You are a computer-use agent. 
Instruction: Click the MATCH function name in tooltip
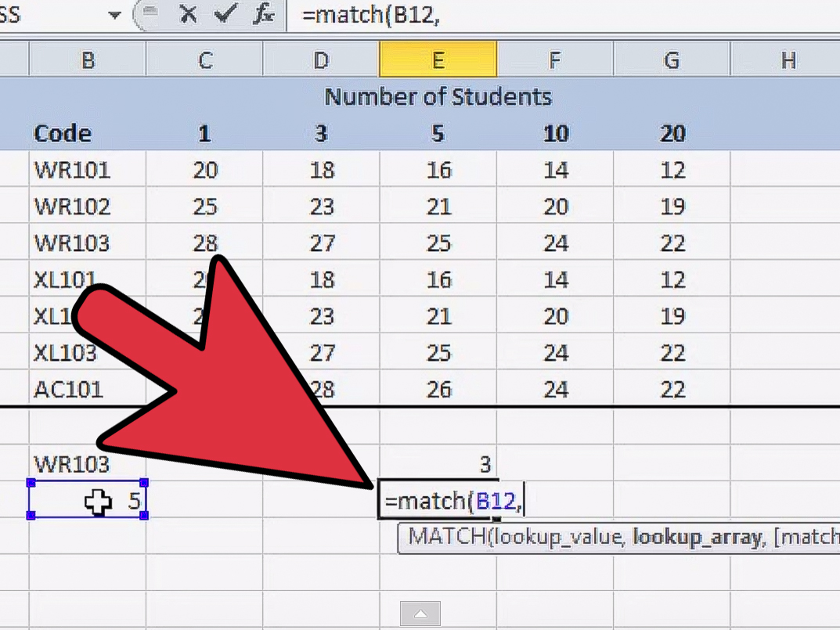tap(447, 537)
